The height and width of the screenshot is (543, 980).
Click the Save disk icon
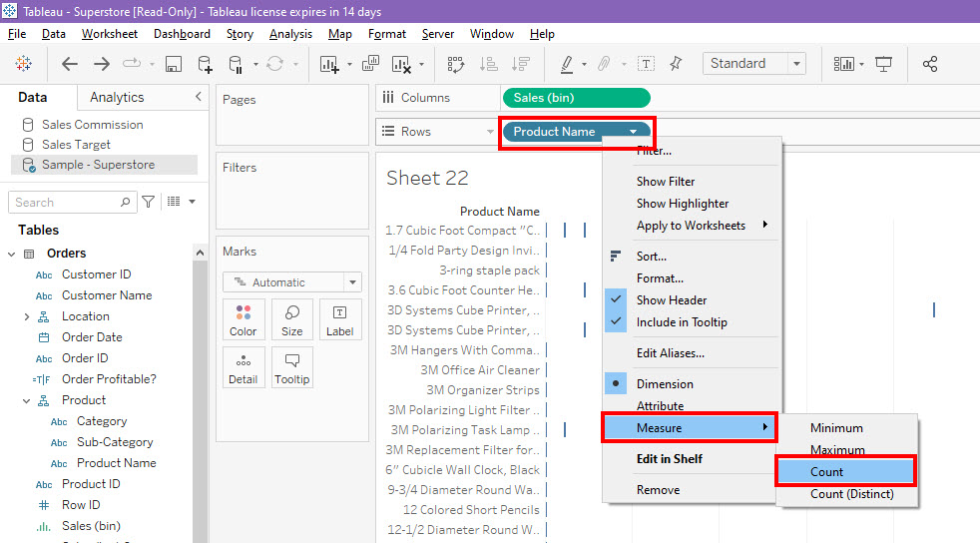tap(173, 64)
